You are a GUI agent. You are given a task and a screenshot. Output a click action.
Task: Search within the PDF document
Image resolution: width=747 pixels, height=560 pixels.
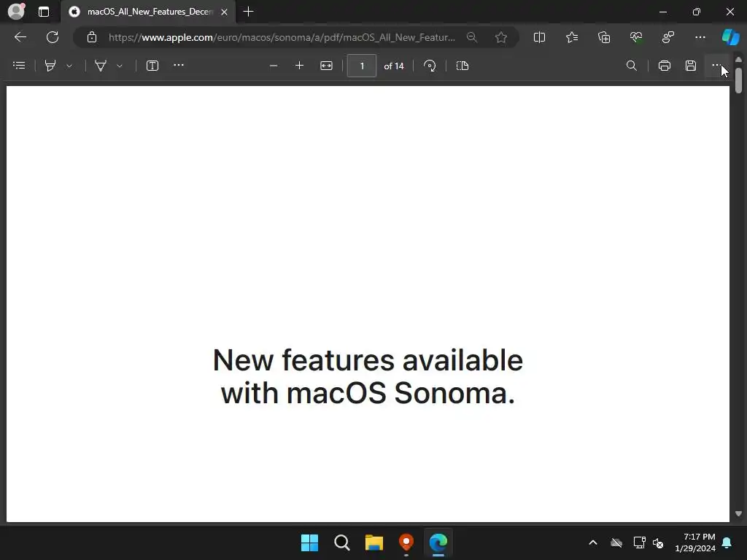(632, 66)
